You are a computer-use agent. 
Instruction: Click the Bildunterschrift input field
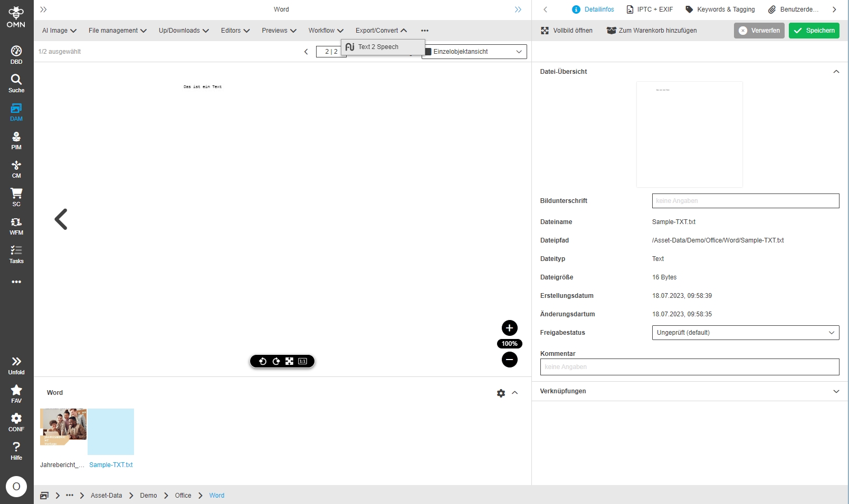coord(746,201)
